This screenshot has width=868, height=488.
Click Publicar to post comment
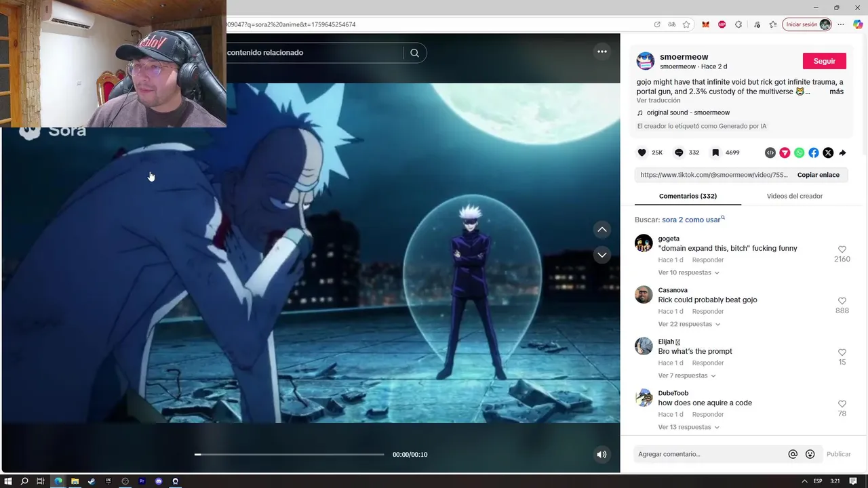839,454
